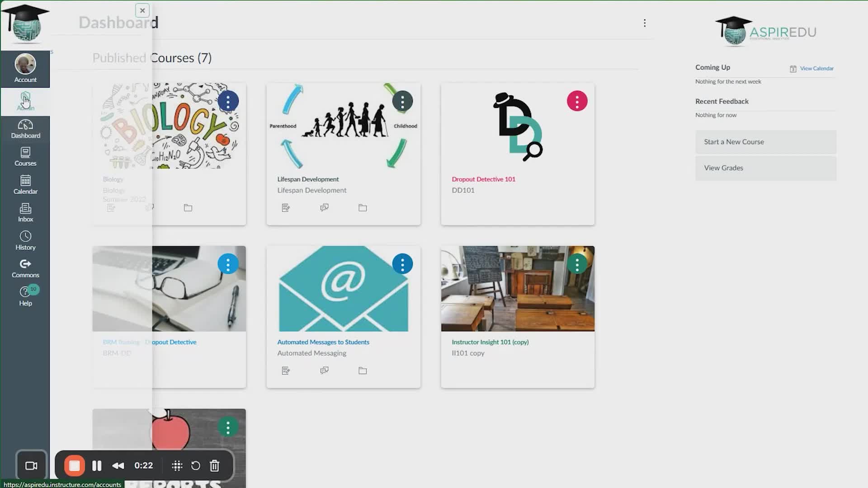Click the 'DD101' course code text

tap(463, 190)
